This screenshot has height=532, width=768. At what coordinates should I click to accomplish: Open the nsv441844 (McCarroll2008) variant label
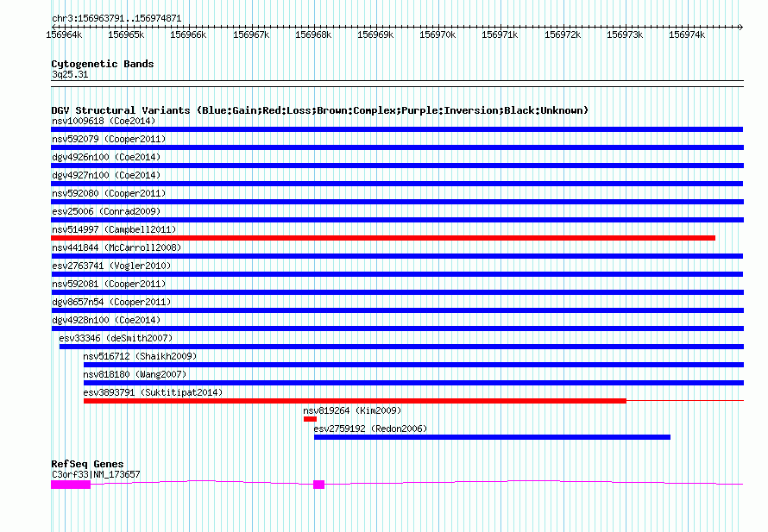point(116,247)
